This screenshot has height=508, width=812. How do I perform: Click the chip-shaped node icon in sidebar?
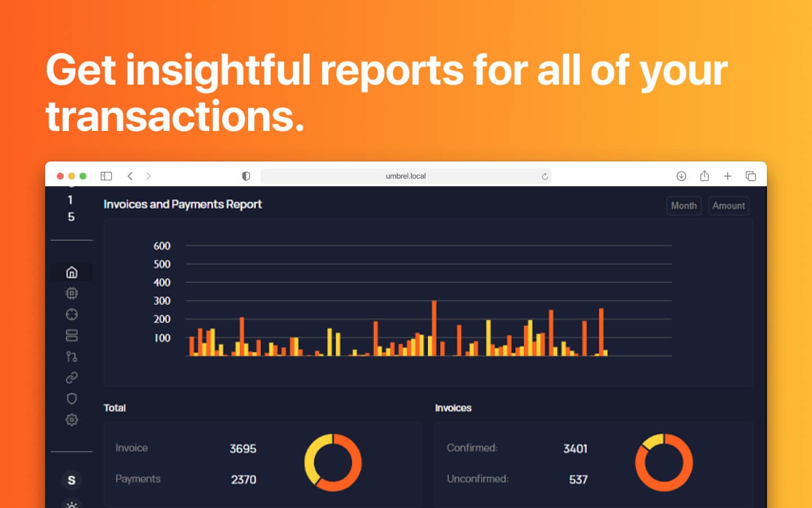point(72,293)
